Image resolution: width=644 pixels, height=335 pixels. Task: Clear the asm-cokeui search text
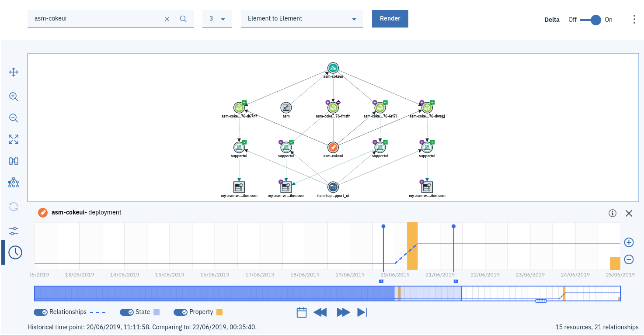[x=167, y=19]
